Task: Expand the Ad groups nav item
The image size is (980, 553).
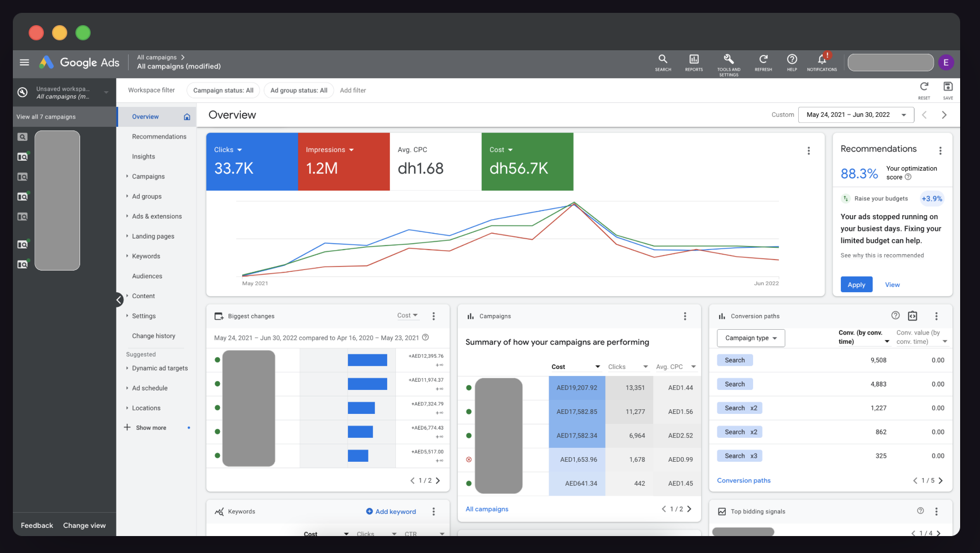Action: click(127, 196)
